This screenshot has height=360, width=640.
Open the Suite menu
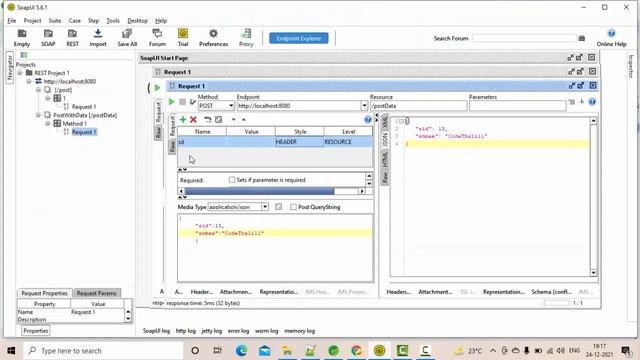point(55,20)
